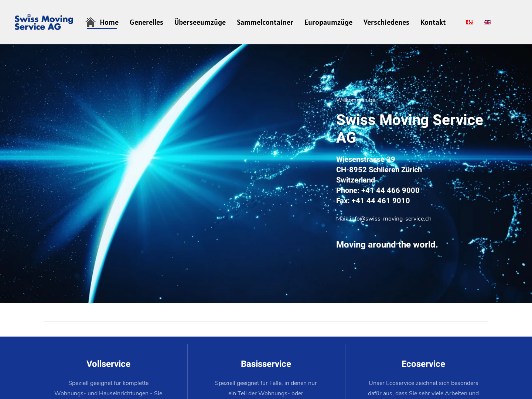Open the Verschiedenes menu
Screen dimensions: 532x399
[x=386, y=22]
